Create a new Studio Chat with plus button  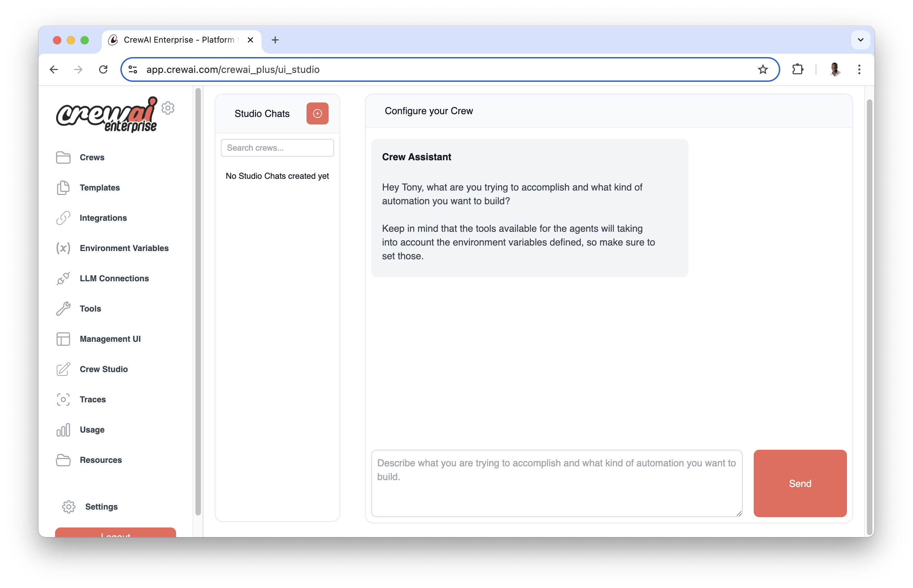tap(317, 113)
